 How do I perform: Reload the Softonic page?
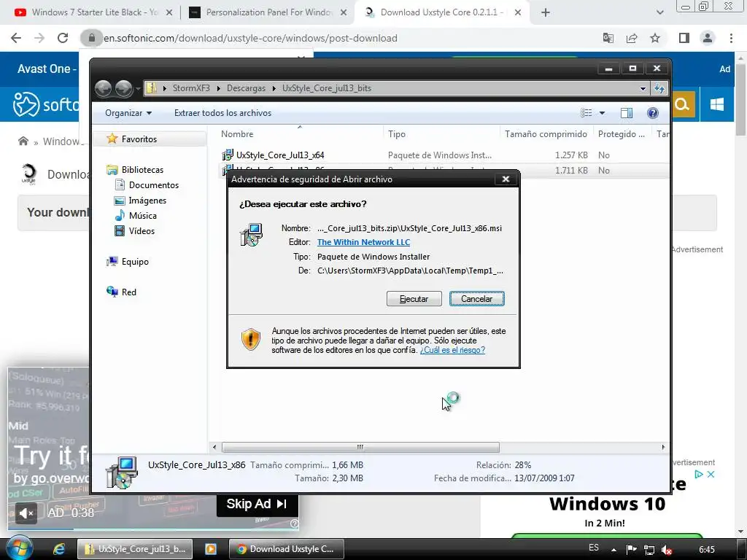(63, 38)
